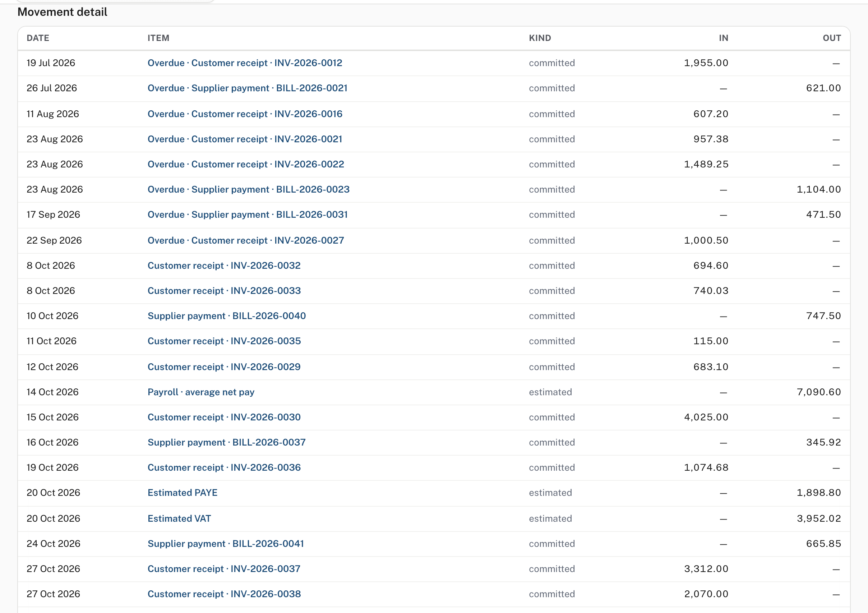This screenshot has width=868, height=613.
Task: Open Supplier payment BILL-2026-0040
Action: 226,316
